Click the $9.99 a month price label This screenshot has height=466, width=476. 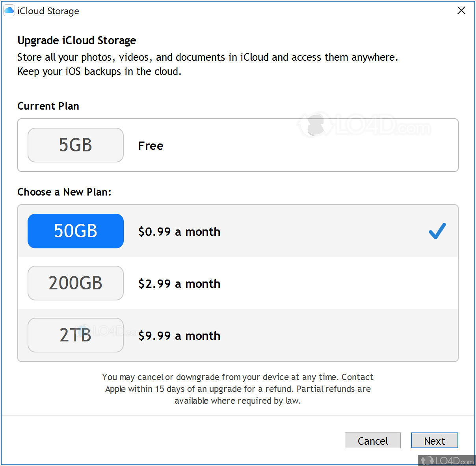point(179,336)
